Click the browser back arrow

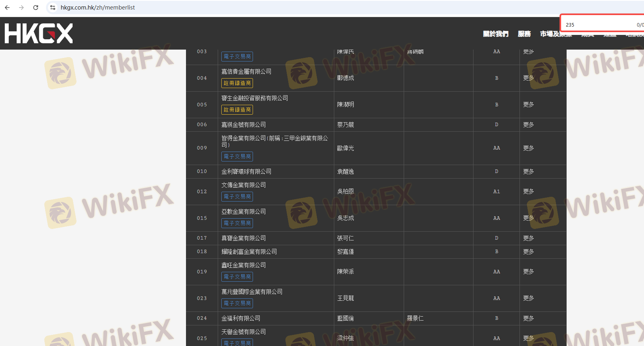click(7, 8)
